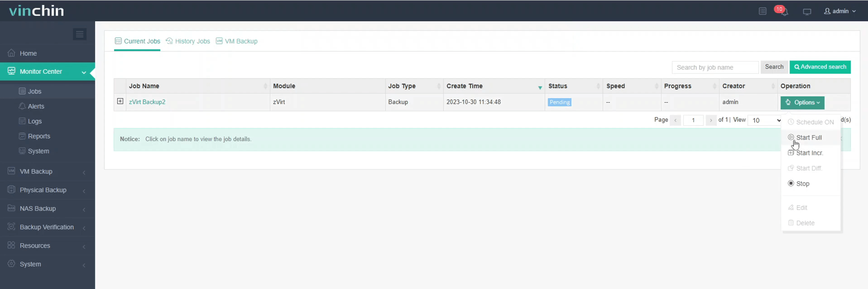This screenshot has height=289, width=868.
Task: Click the Vinchin logo
Action: (x=37, y=10)
